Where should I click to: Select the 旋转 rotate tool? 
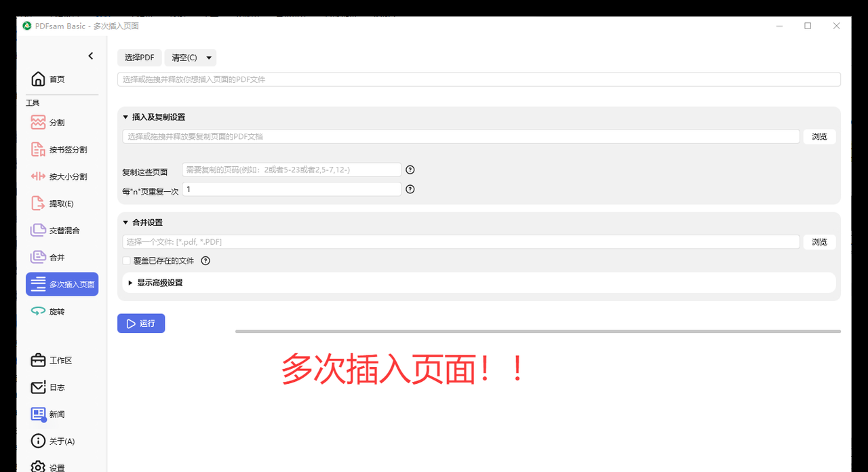pos(53,311)
